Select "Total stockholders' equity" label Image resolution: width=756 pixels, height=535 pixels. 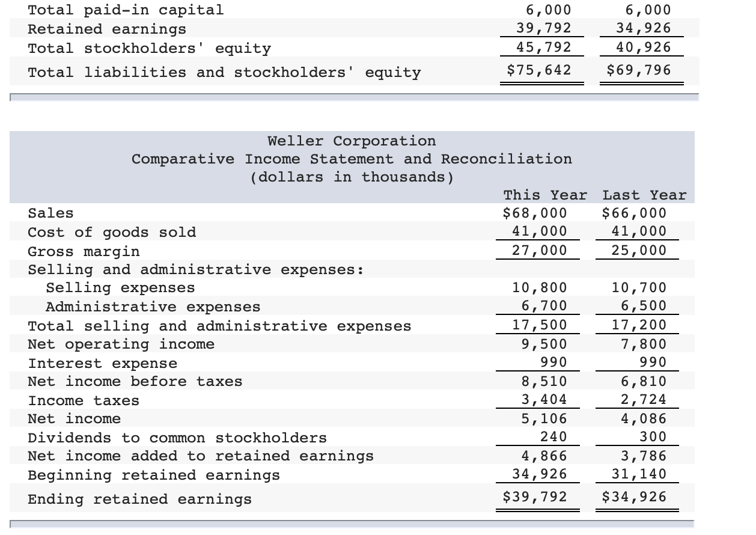(x=150, y=49)
